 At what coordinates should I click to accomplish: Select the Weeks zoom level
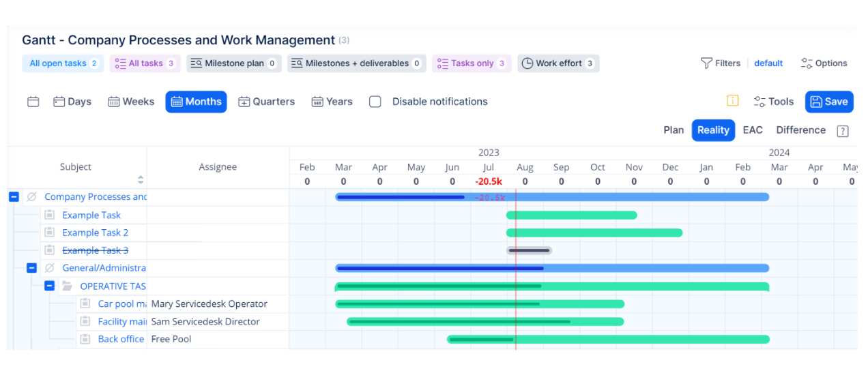pos(131,102)
